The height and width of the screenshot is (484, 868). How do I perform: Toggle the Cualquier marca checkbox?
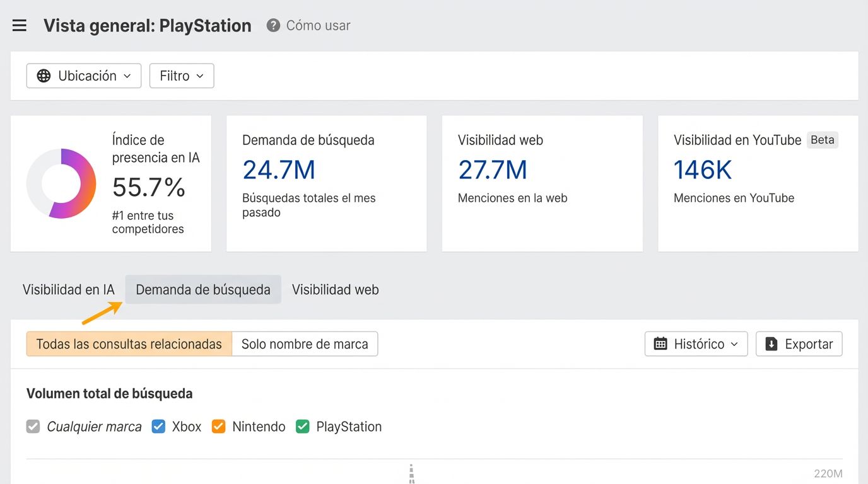33,427
